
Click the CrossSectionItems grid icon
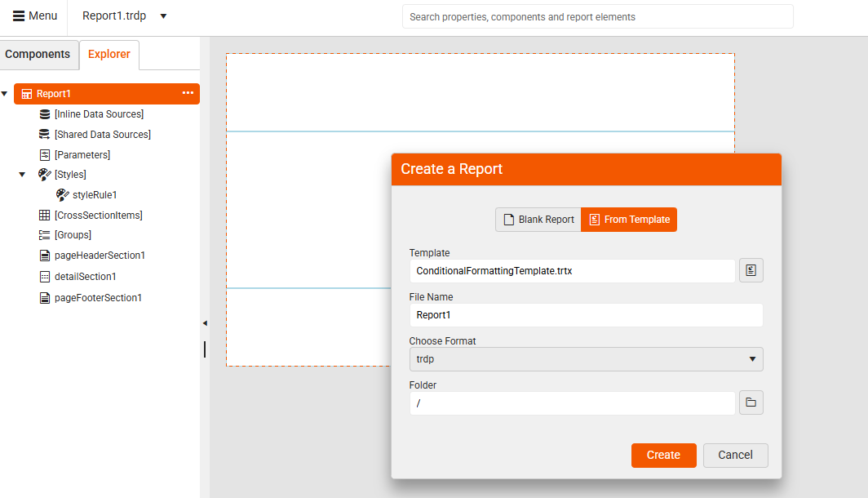[x=44, y=215]
